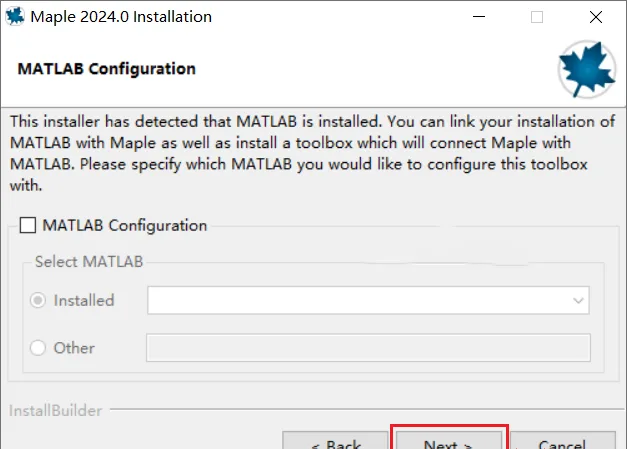This screenshot has height=449, width=627.
Task: Click the Maple leaf title bar icon
Action: (15, 16)
